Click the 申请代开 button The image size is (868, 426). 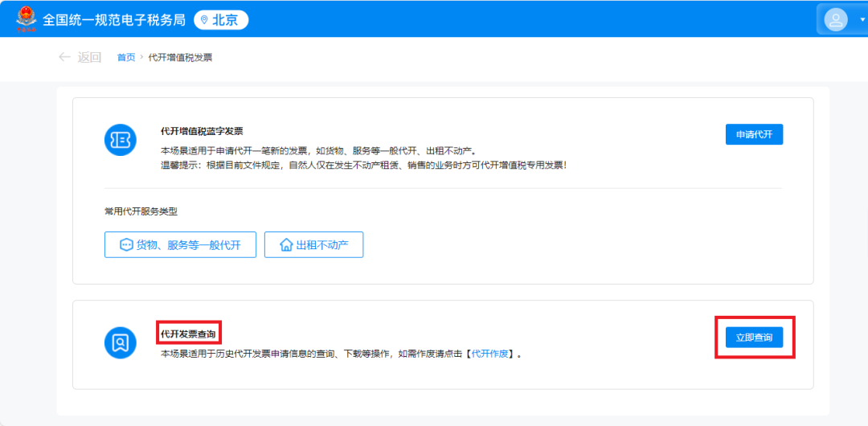pos(754,134)
